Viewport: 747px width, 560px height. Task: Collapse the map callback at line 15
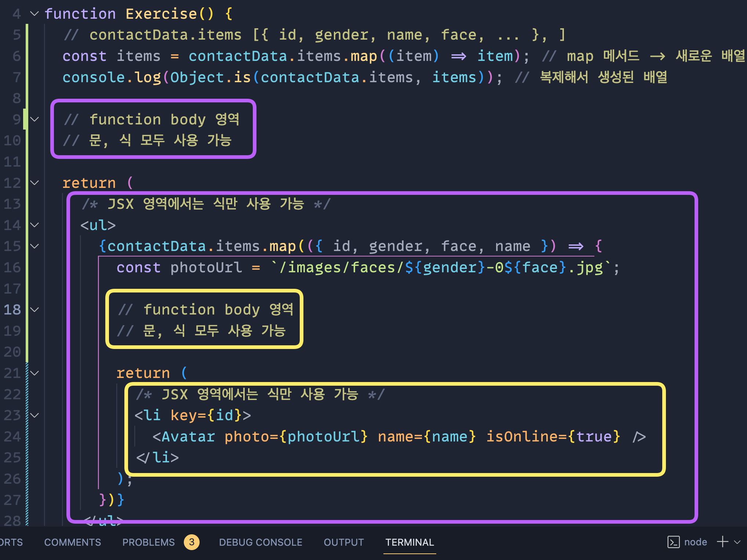(34, 246)
